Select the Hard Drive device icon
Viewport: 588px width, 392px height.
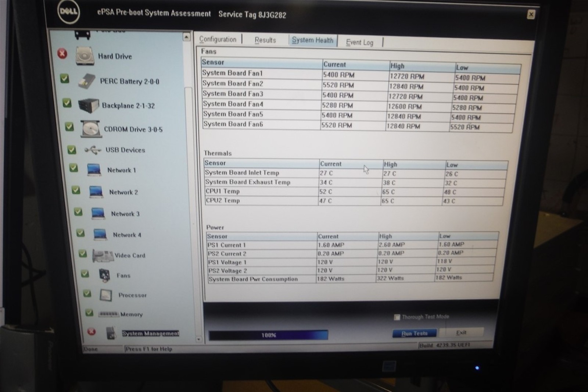(85, 56)
